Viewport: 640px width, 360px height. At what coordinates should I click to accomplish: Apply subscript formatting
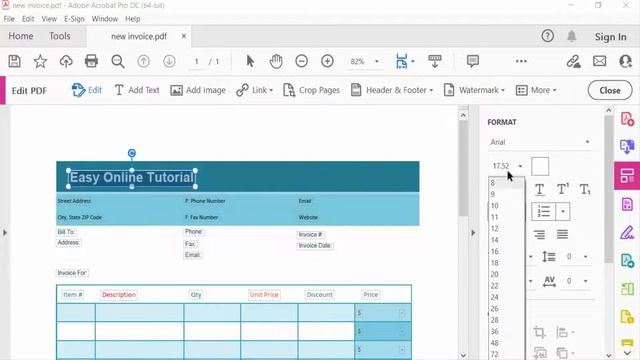click(x=584, y=189)
